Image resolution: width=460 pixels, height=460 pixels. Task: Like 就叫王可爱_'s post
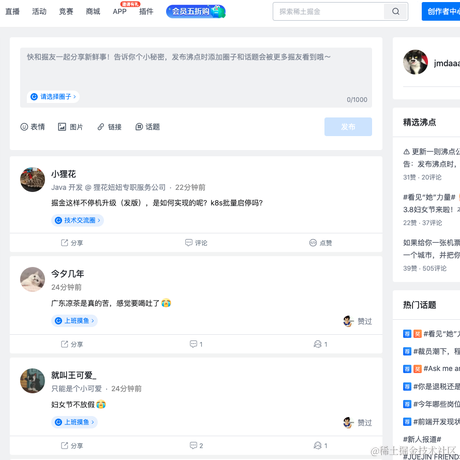click(x=320, y=445)
